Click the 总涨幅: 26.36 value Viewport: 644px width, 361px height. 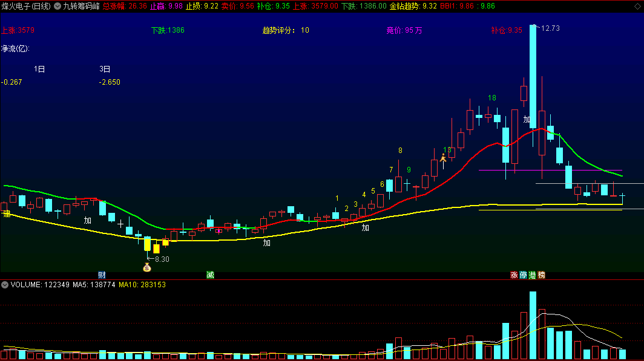tap(125, 6)
